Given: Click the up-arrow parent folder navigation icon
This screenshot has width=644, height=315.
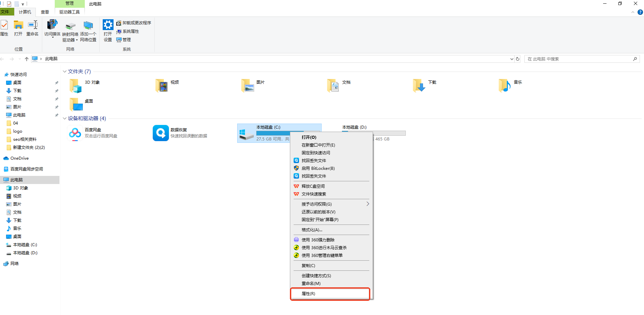Looking at the screenshot, I should coord(27,59).
